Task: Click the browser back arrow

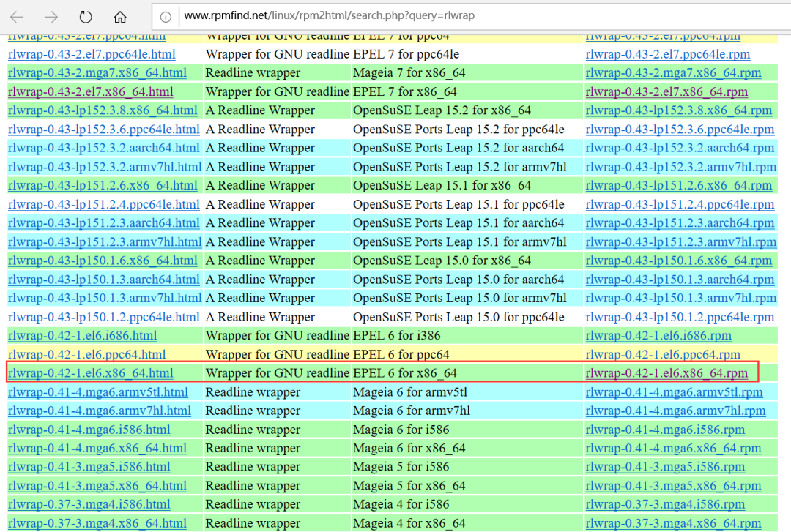Action: pyautogui.click(x=17, y=17)
